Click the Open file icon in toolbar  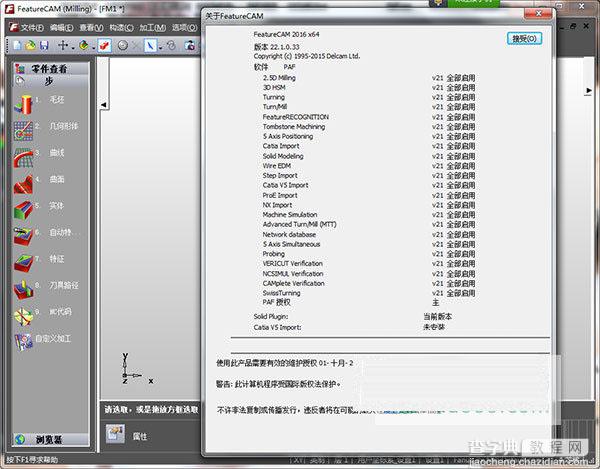[x=31, y=46]
